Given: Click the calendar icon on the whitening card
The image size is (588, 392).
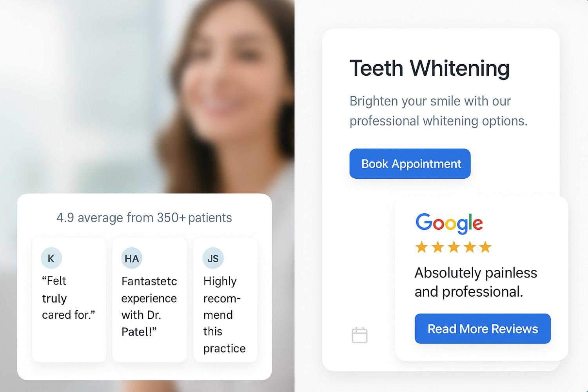Looking at the screenshot, I should (359, 335).
